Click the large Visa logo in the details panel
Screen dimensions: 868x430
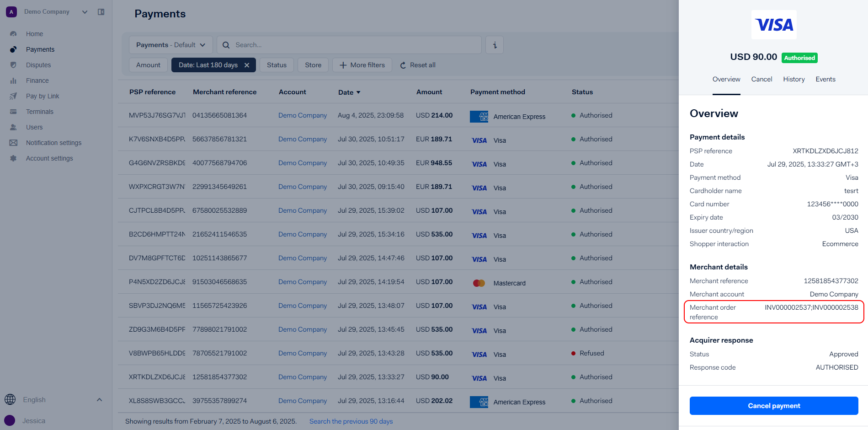pyautogui.click(x=774, y=25)
